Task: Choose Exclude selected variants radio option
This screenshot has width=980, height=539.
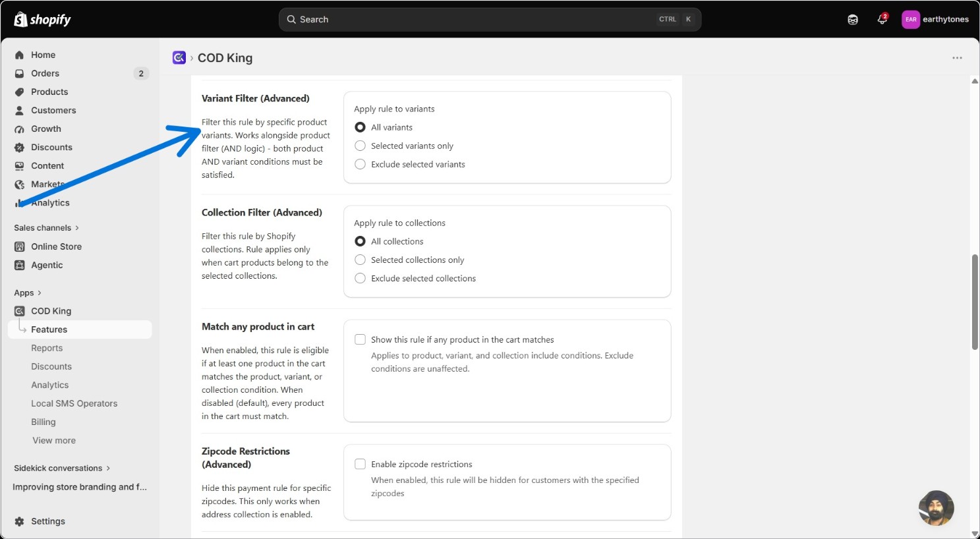Action: (360, 164)
